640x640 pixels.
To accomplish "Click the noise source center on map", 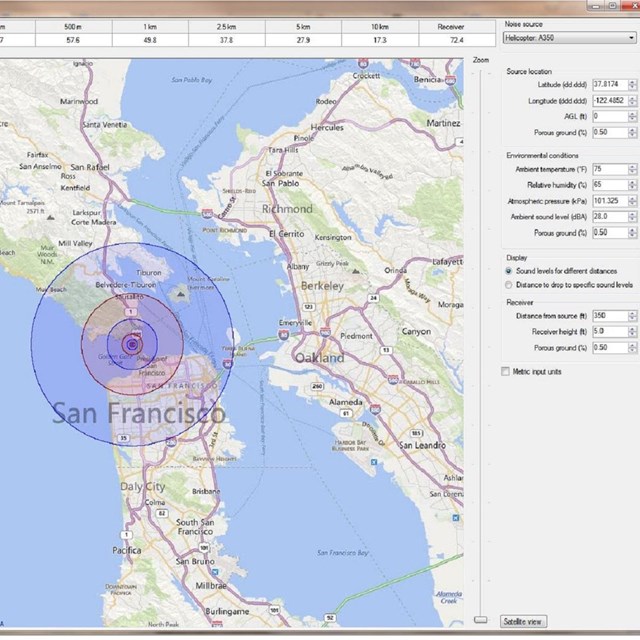I will [132, 345].
